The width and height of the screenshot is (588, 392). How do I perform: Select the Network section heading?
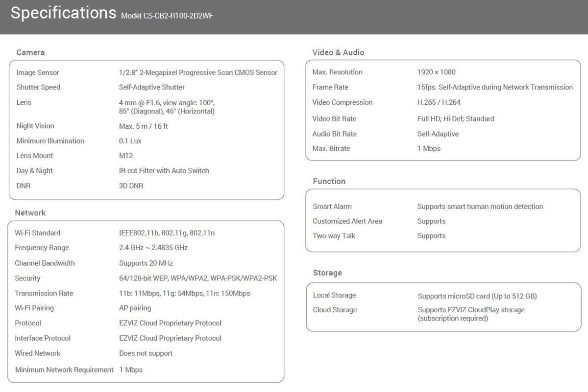pyautogui.click(x=30, y=213)
